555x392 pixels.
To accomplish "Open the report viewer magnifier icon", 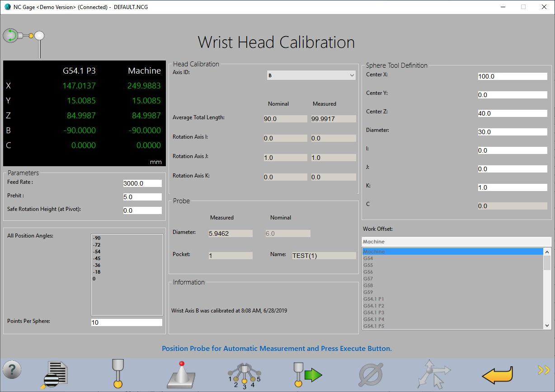I will [x=54, y=374].
